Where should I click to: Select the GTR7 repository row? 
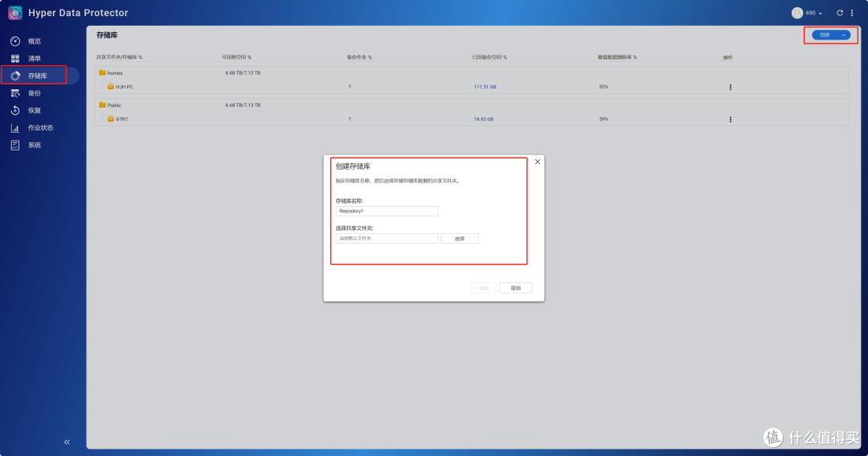[471, 118]
